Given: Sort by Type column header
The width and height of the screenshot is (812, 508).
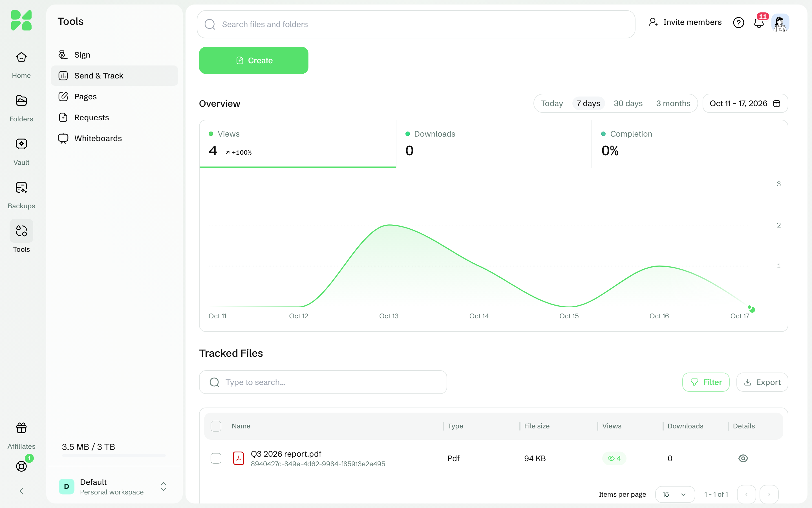Looking at the screenshot, I should click(x=455, y=426).
